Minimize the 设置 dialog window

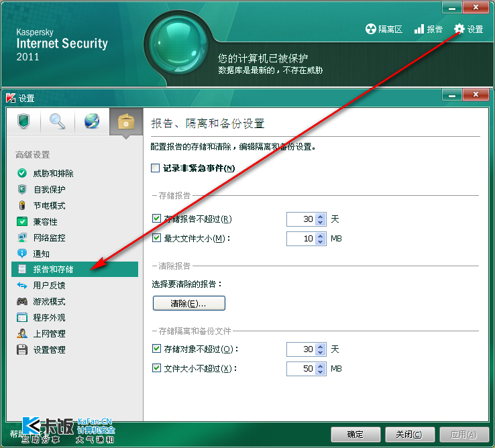[x=452, y=95]
